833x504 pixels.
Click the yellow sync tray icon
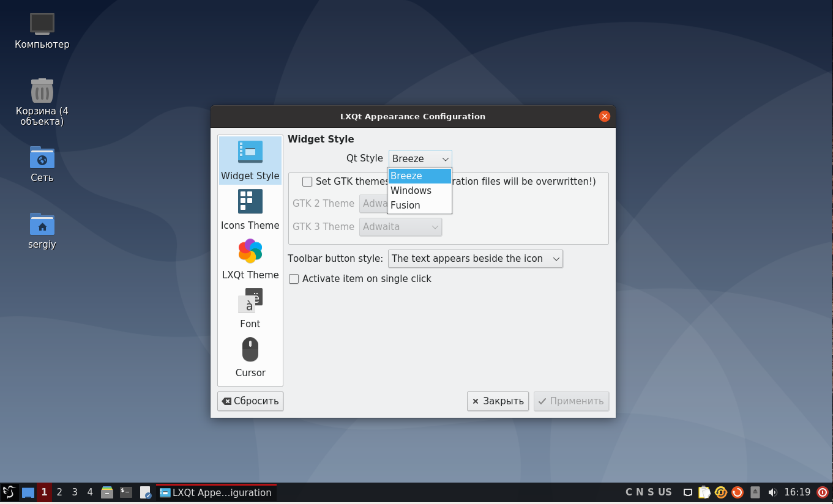[721, 492]
